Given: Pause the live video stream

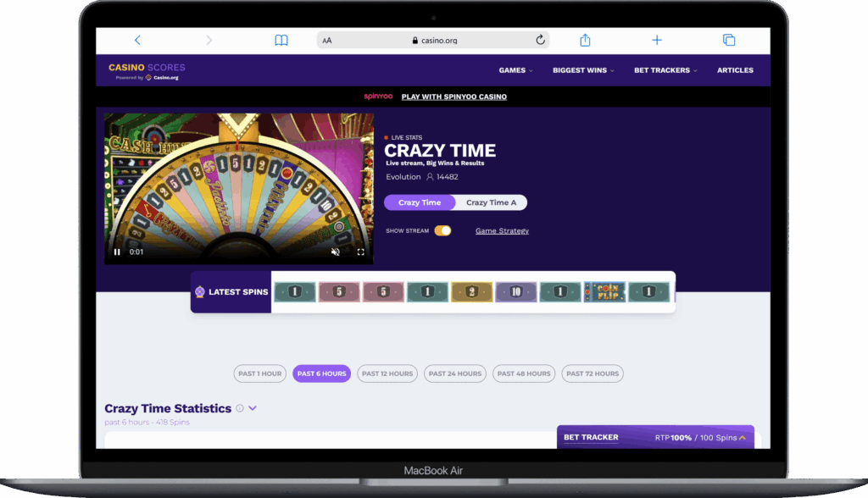Looking at the screenshot, I should tap(117, 252).
